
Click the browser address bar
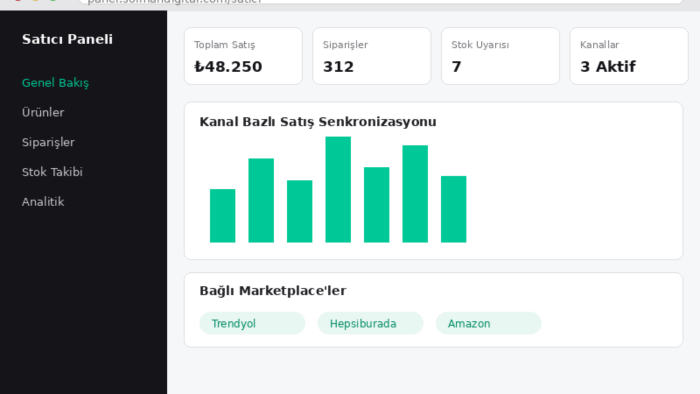(382, 2)
